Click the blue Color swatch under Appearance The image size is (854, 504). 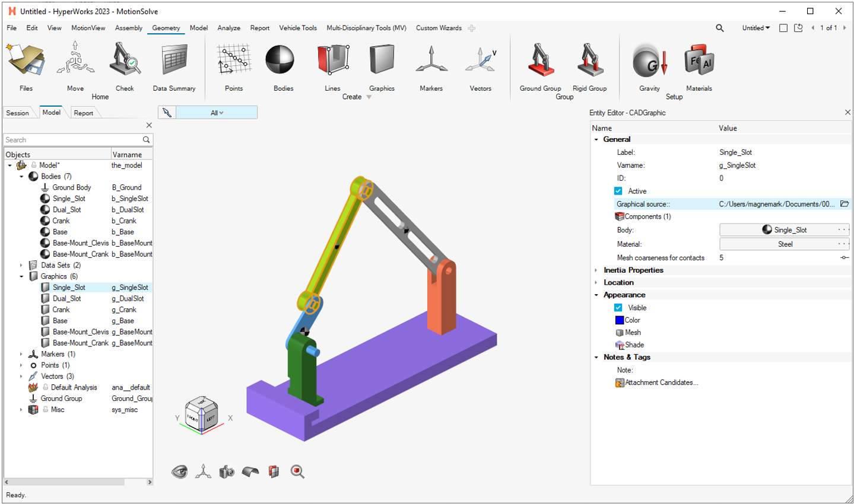click(620, 320)
